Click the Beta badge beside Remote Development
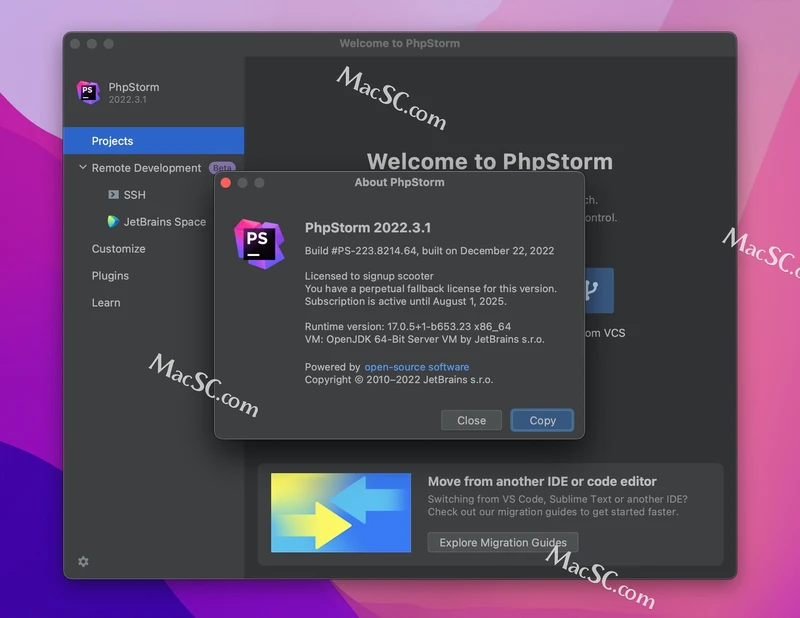 221,168
